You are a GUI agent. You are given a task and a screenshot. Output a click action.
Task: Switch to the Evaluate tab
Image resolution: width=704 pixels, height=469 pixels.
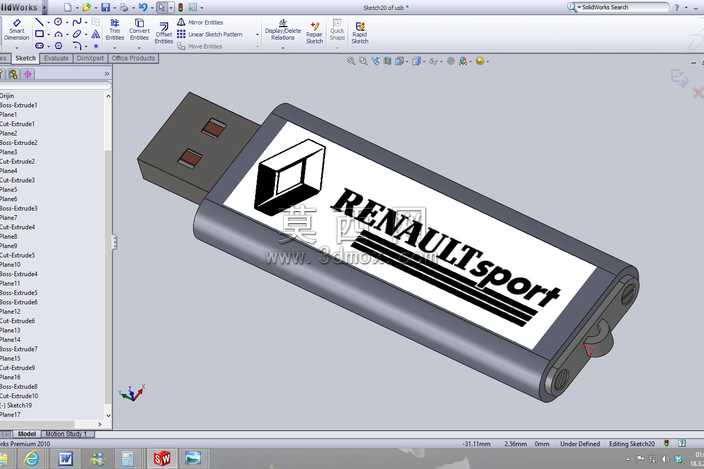point(57,58)
